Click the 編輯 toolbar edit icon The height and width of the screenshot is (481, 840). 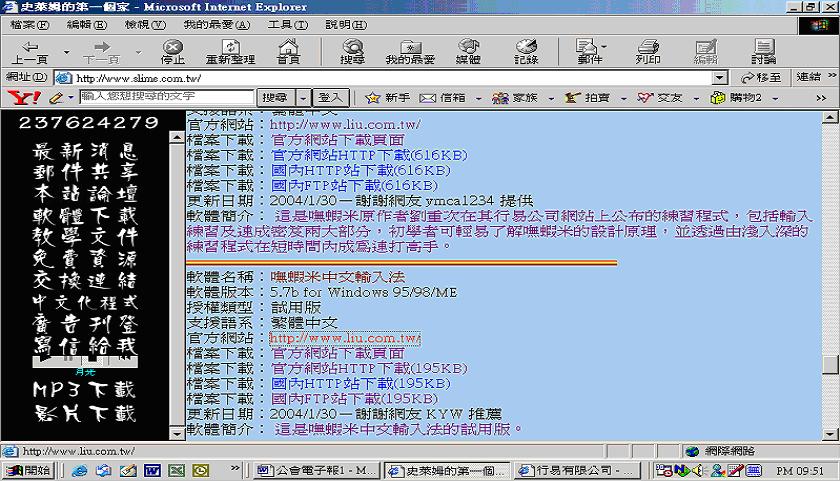pos(706,52)
